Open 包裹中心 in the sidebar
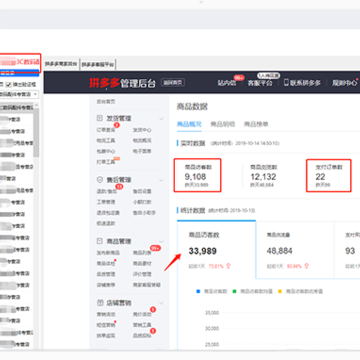Viewport: 360px width, 360px height. pos(106,151)
